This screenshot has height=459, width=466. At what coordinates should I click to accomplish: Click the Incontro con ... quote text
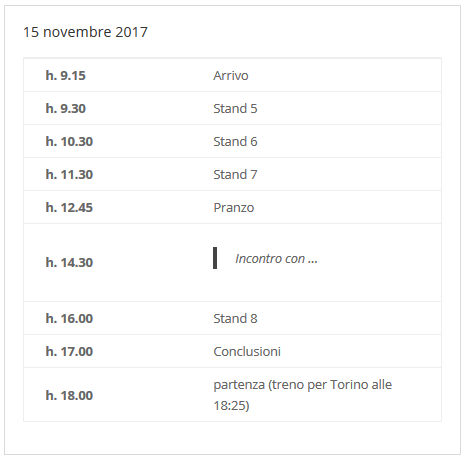[x=276, y=259]
